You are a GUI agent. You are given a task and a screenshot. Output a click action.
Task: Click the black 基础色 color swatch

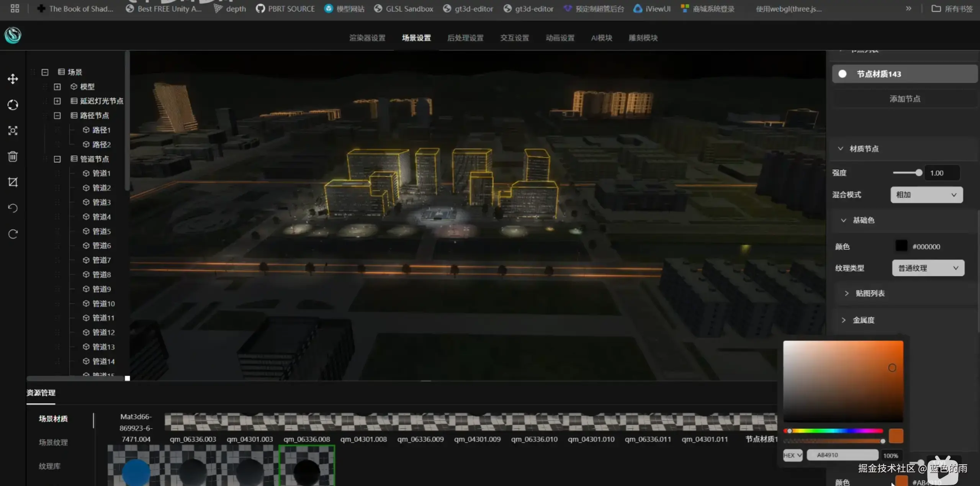(x=901, y=246)
